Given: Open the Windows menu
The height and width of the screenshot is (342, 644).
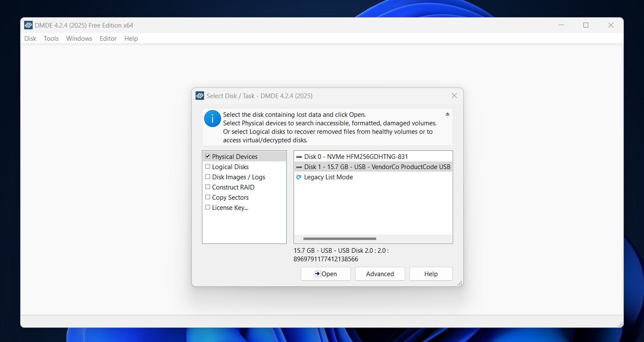Looking at the screenshot, I should (79, 39).
